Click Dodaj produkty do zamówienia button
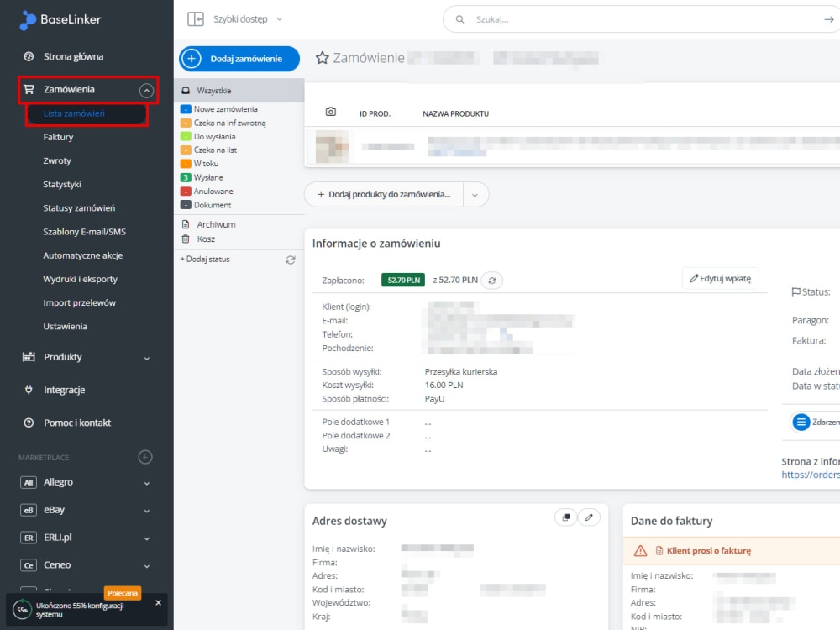 (384, 195)
